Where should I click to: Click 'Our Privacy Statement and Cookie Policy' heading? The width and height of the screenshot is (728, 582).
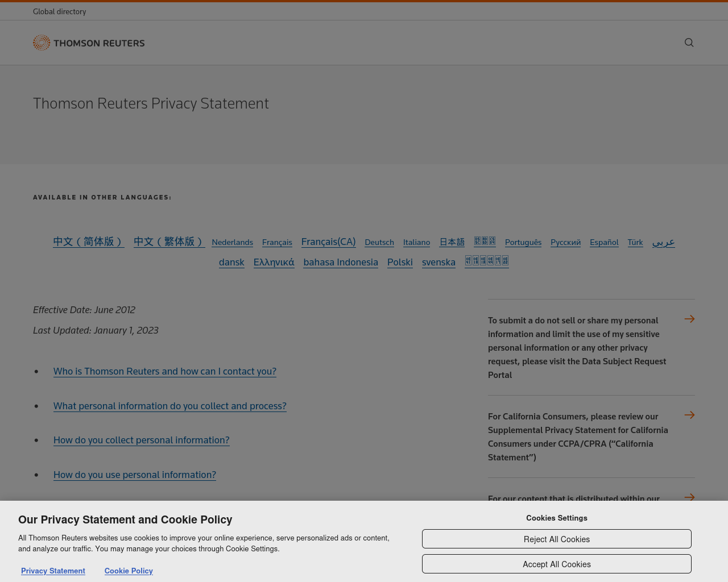[125, 519]
